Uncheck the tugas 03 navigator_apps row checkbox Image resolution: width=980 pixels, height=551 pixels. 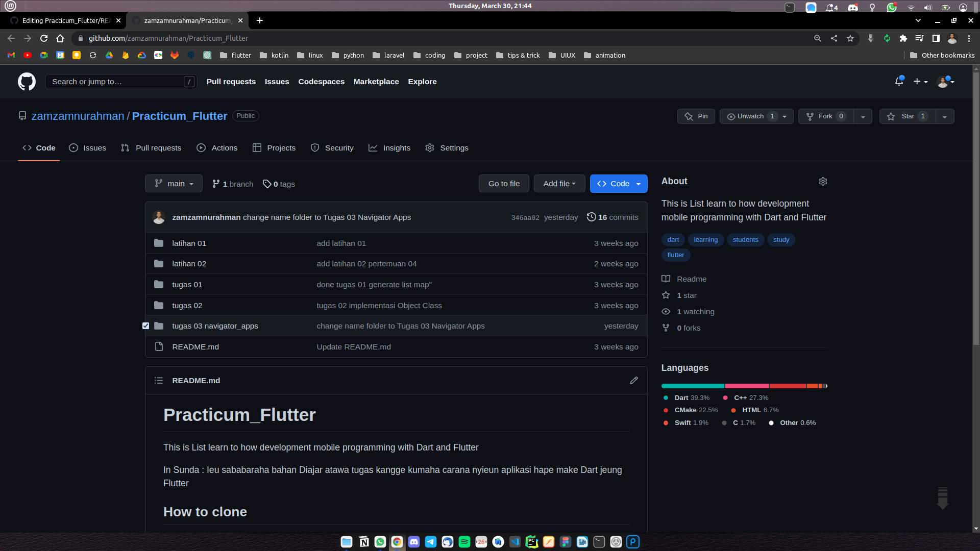pyautogui.click(x=145, y=325)
